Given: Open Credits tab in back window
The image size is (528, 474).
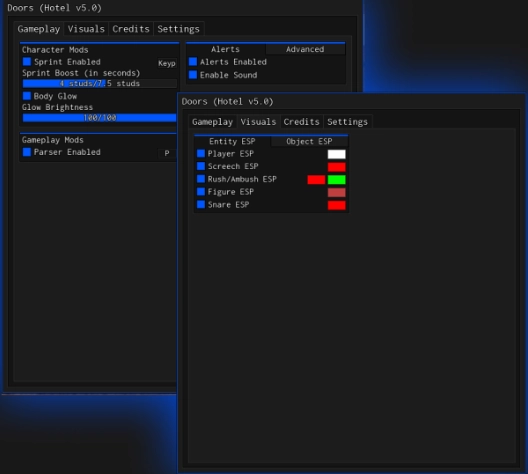Looking at the screenshot, I should 131,29.
